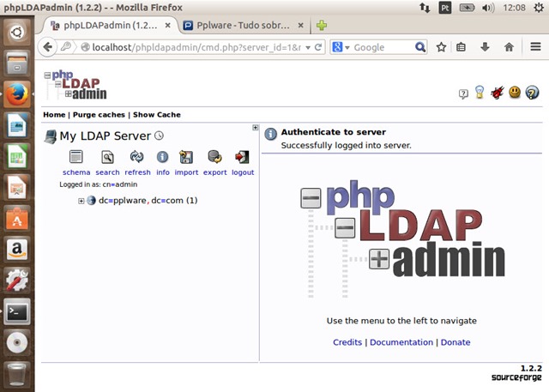Screen dimensions: 549x392
Task: Click the Donate link
Action: coord(455,342)
